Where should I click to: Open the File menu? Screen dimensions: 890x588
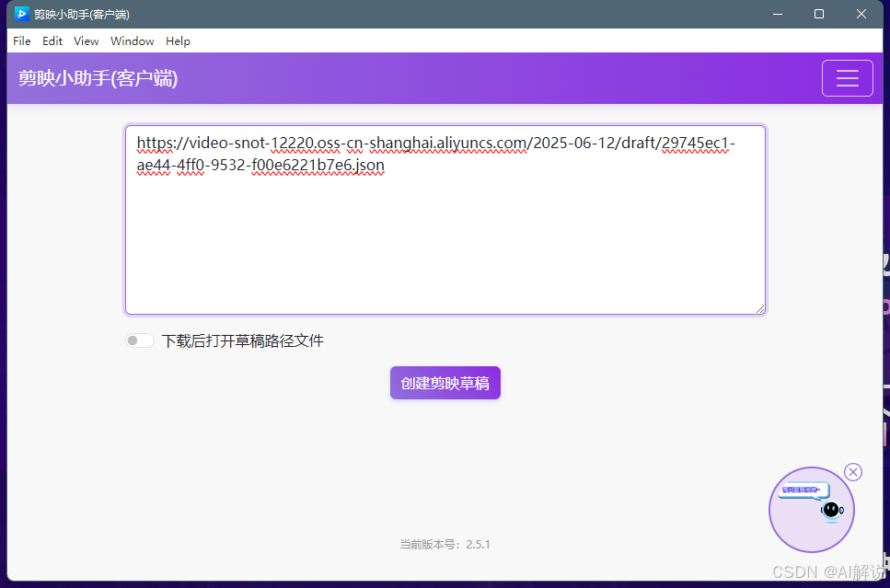click(22, 40)
